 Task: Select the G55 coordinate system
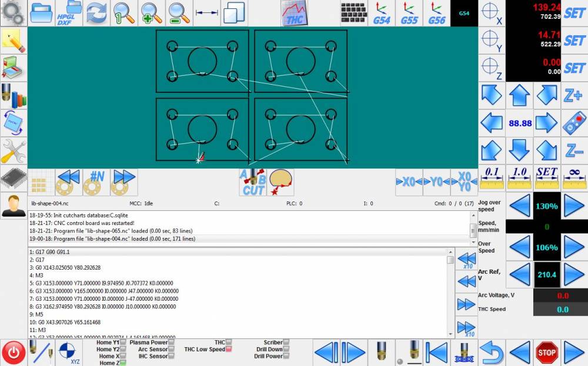coord(409,13)
